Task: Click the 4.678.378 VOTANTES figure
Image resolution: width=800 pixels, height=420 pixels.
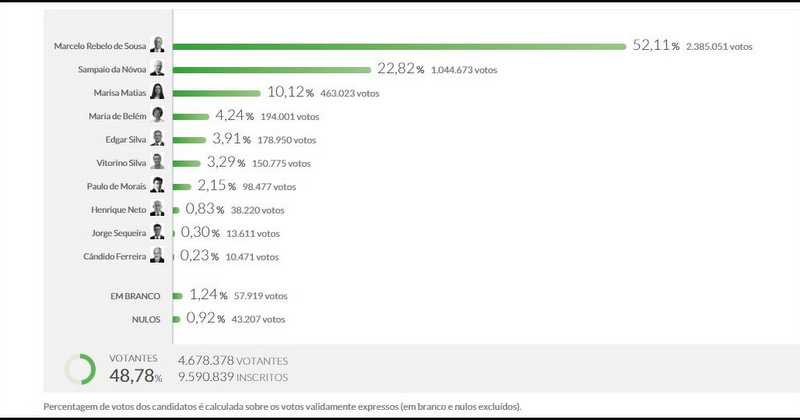Action: point(233,361)
